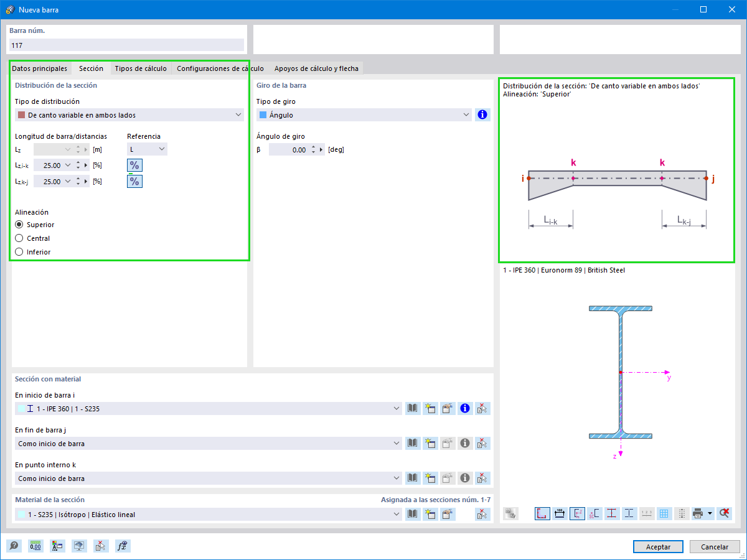
Task: Select Central alignment
Action: click(x=19, y=238)
